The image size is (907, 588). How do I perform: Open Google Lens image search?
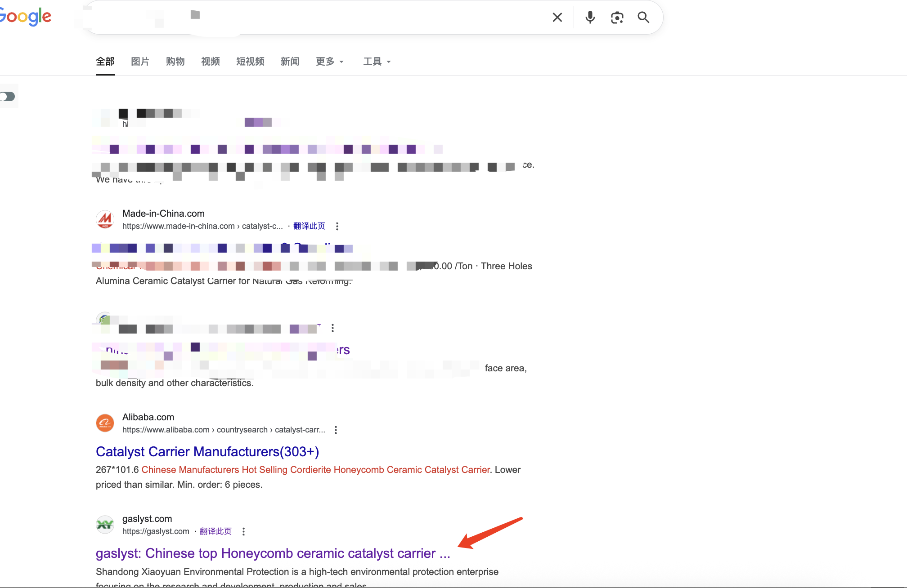coord(617,17)
